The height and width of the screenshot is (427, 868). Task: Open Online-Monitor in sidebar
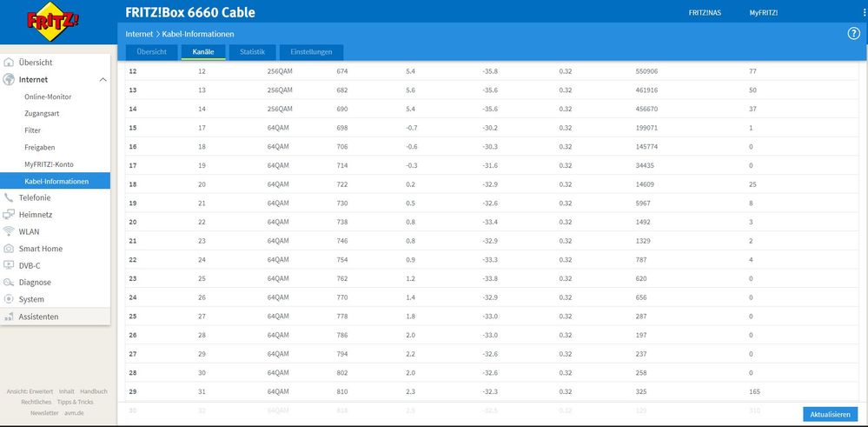click(48, 97)
